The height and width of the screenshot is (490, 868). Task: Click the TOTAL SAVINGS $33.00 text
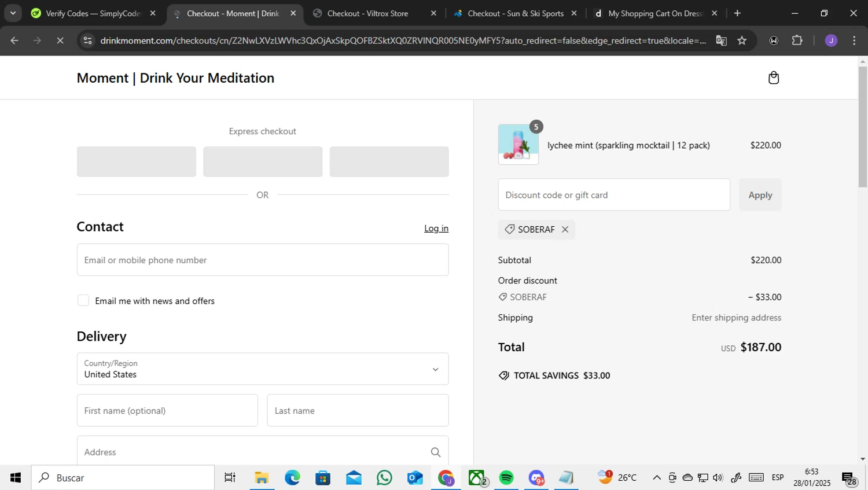tap(562, 375)
